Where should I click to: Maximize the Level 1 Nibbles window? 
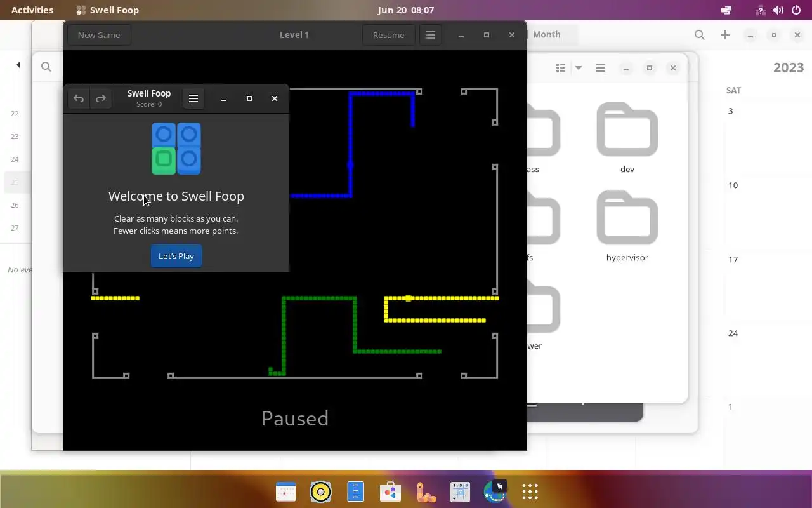point(487,35)
